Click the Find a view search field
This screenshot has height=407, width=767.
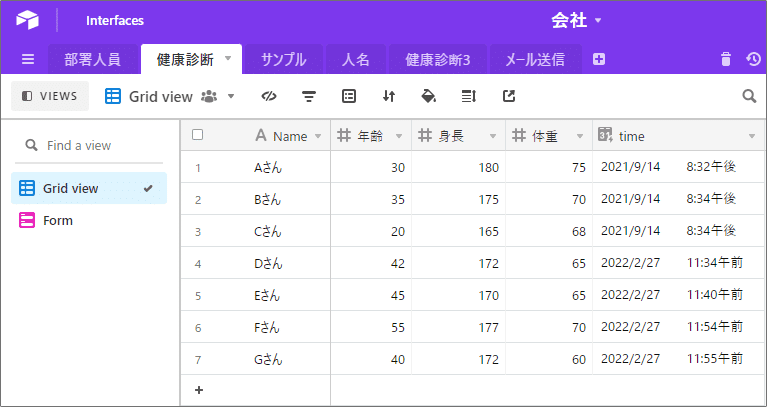(89, 145)
